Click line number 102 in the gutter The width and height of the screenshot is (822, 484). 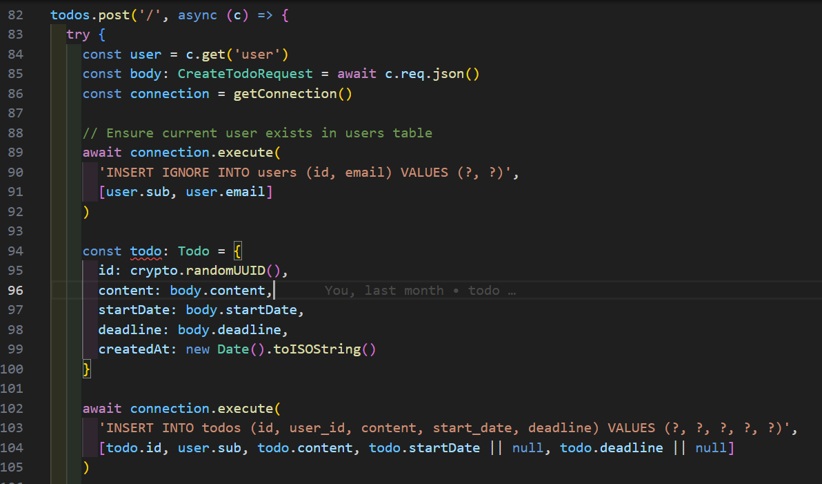click(15, 408)
